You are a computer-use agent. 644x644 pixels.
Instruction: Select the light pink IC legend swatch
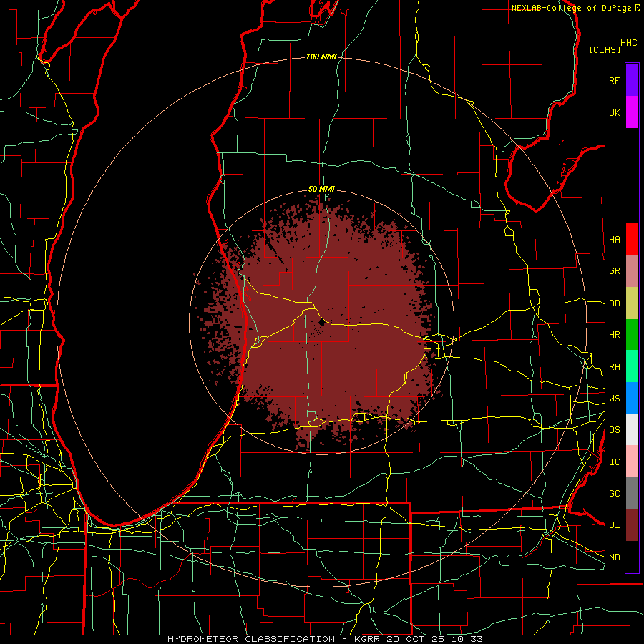[632, 462]
